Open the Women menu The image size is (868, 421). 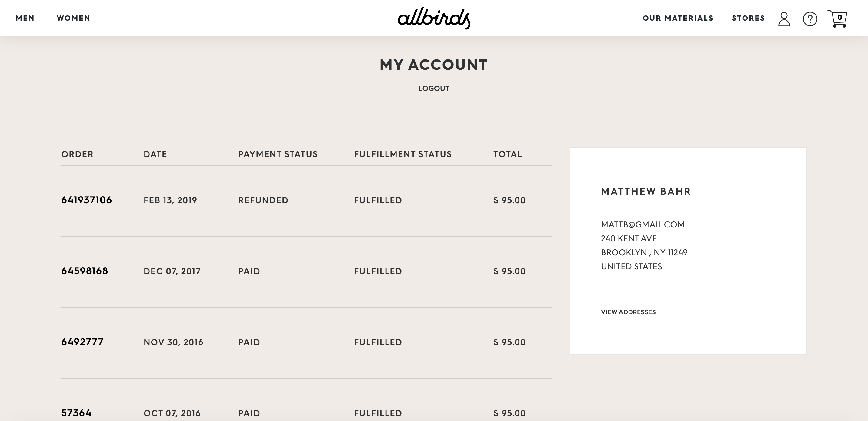(73, 18)
